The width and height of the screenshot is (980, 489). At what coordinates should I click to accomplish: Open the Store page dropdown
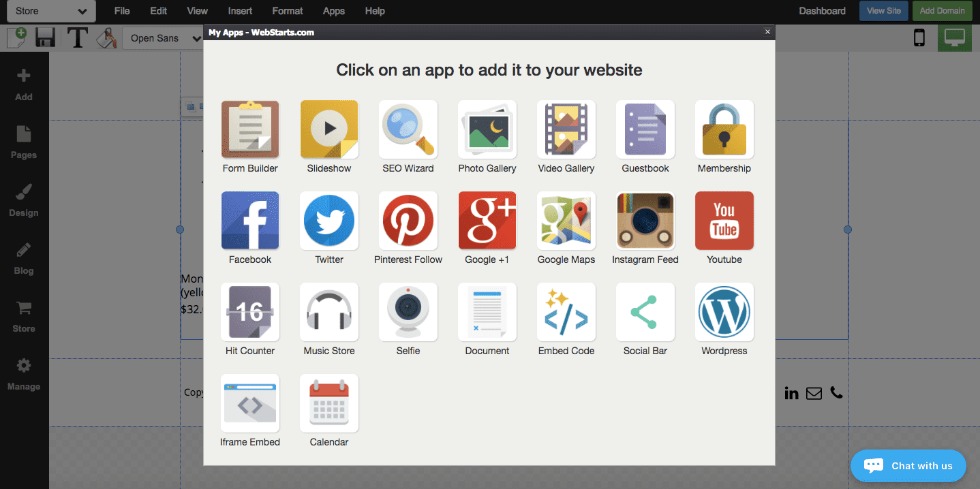(51, 11)
